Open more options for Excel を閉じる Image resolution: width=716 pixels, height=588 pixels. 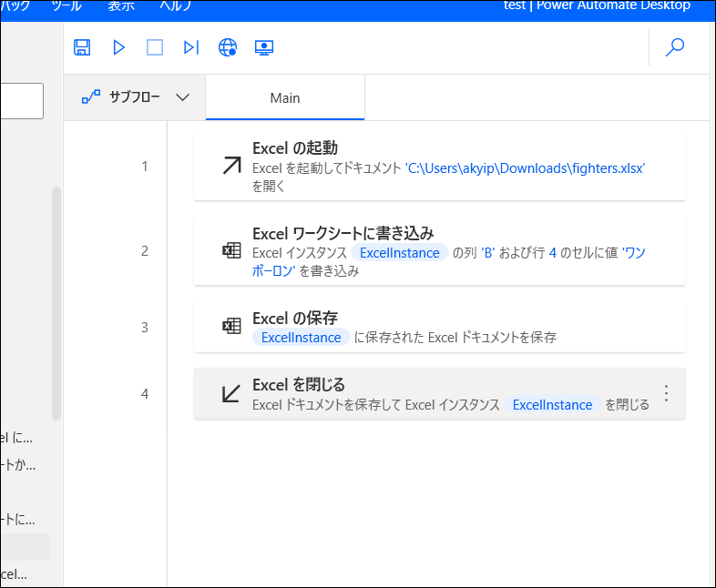coord(666,393)
